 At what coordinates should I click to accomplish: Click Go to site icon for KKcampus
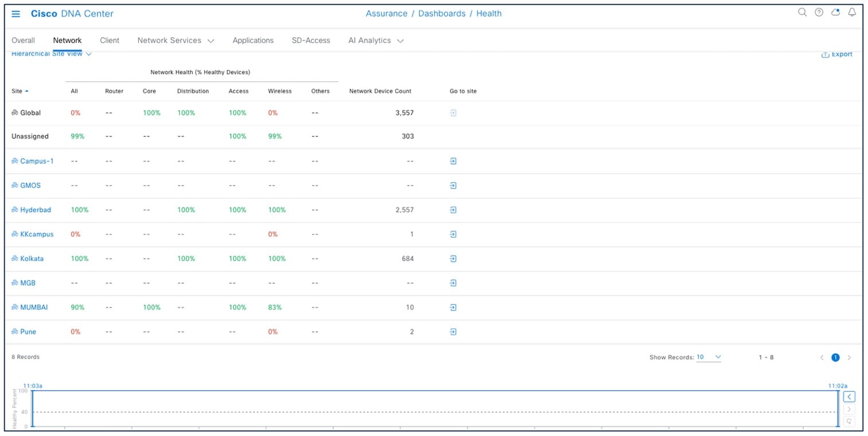click(453, 235)
